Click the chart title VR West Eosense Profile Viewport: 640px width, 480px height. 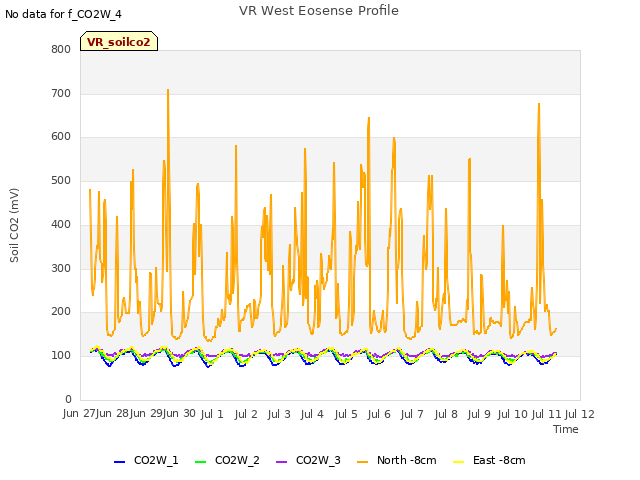(319, 10)
